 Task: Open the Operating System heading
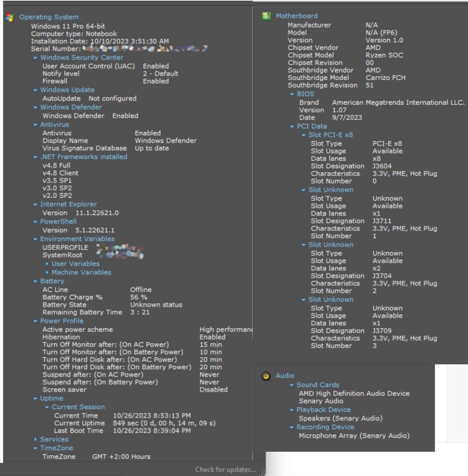(x=49, y=17)
